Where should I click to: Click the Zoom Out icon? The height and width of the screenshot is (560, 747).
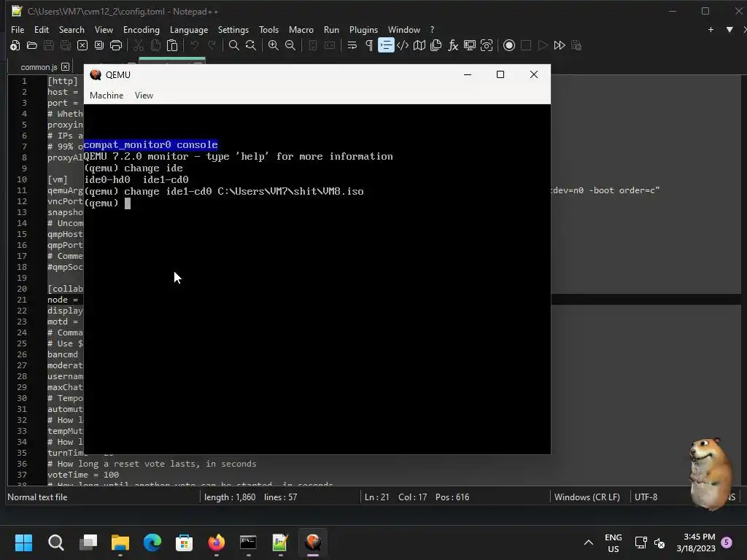point(290,45)
